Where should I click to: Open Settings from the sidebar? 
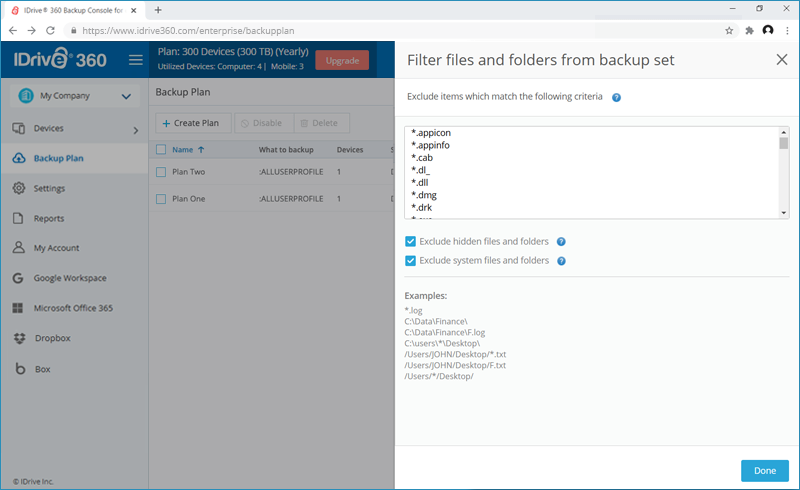[x=49, y=188]
